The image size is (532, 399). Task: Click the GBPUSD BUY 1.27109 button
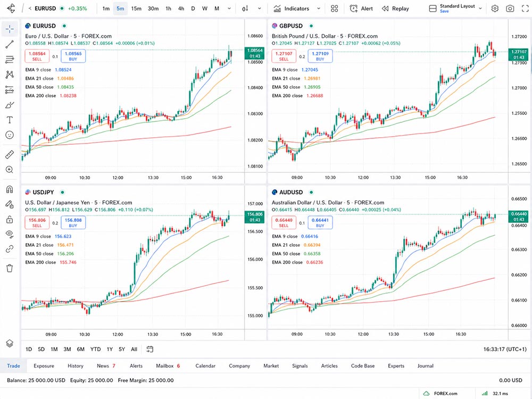click(x=320, y=56)
